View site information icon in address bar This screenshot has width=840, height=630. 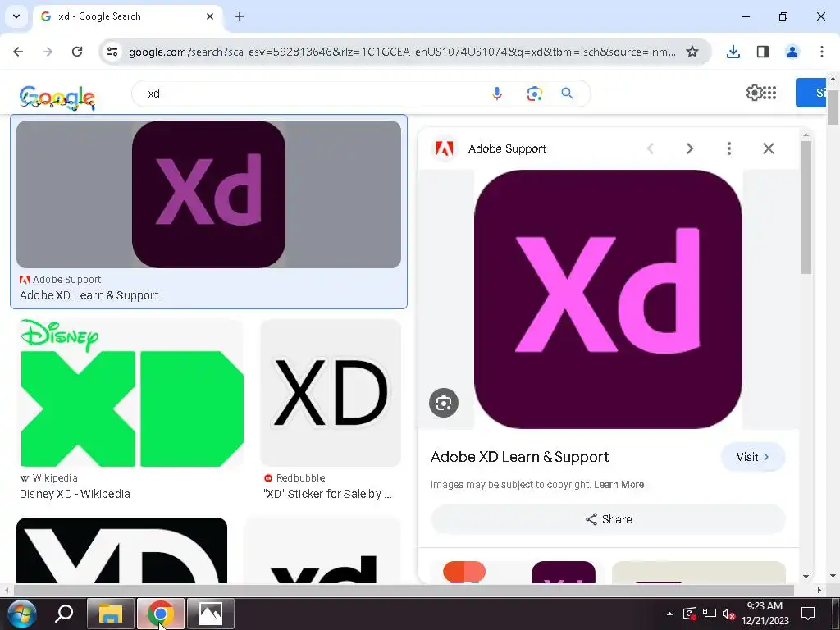coord(112,52)
